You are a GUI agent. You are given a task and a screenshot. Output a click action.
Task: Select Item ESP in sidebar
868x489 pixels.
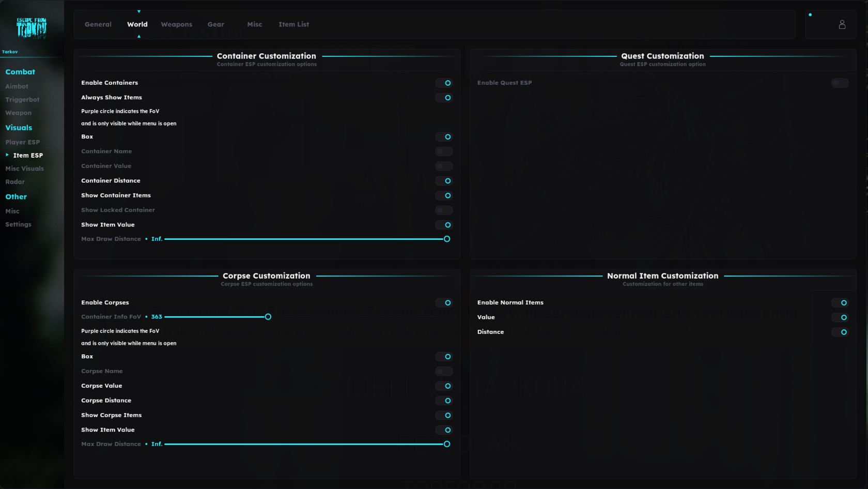point(28,155)
